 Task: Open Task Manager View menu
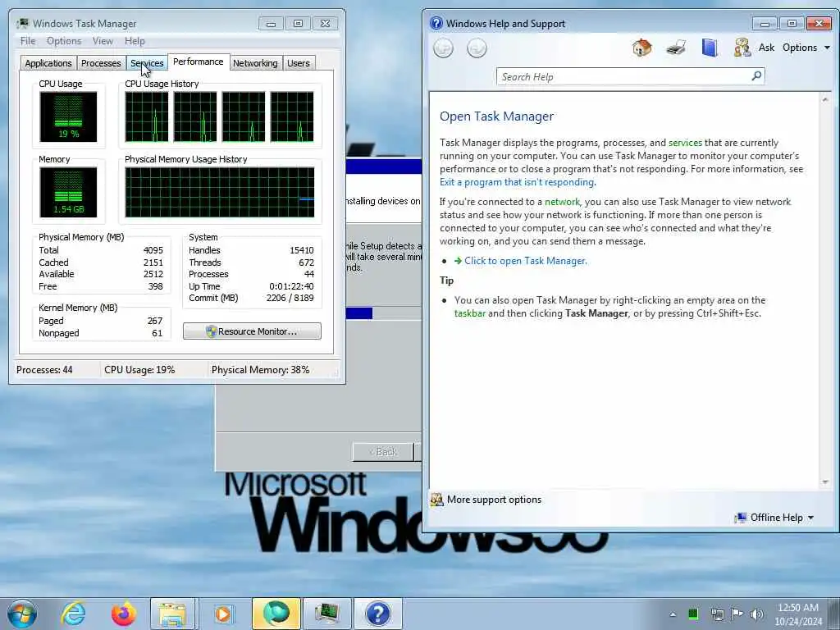(103, 41)
